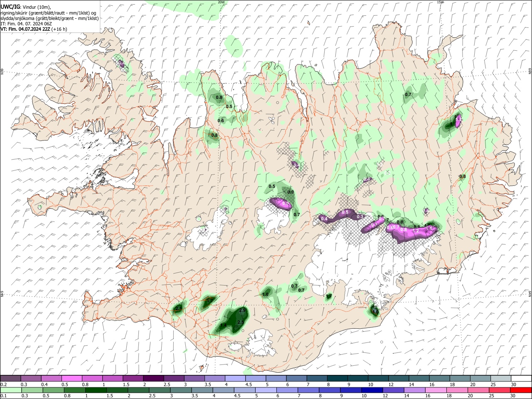This screenshot has width=532, height=399.
Task: Click the dark purple 0.2 snow-scale swatch
Action: [10, 379]
